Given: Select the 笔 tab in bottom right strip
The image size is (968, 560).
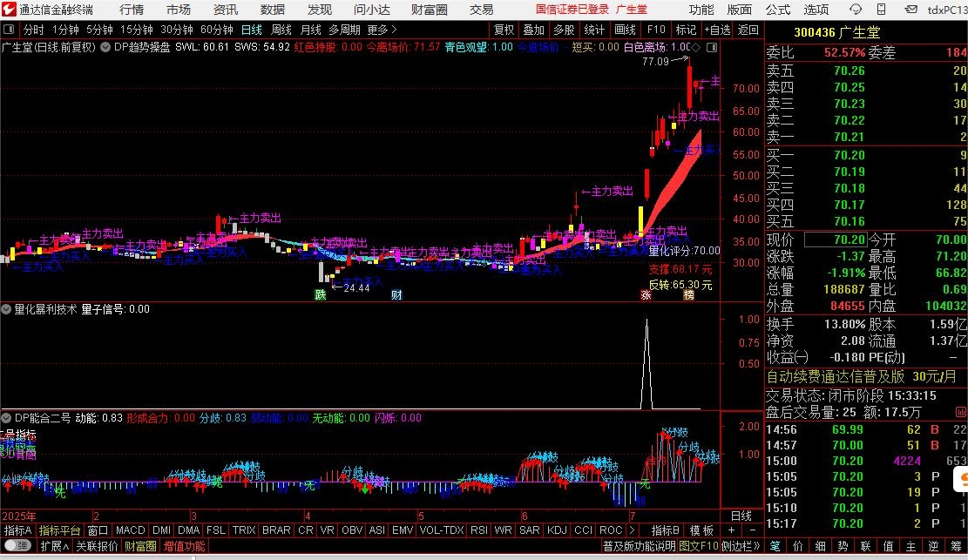Looking at the screenshot, I should click(x=775, y=546).
